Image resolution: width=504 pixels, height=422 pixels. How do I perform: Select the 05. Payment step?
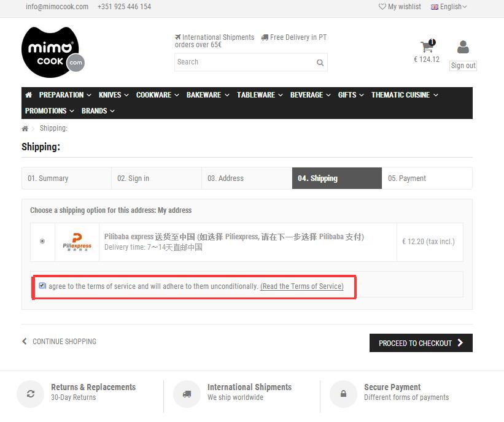click(x=427, y=178)
